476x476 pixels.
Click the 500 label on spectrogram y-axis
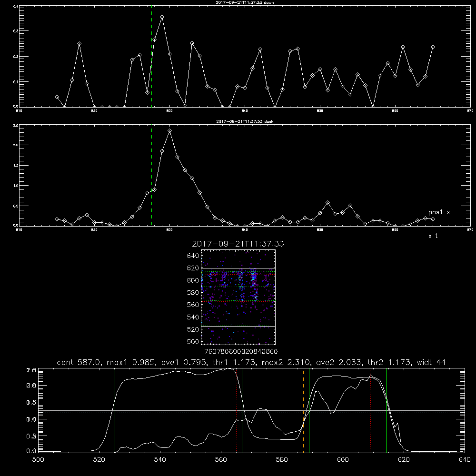193,341
